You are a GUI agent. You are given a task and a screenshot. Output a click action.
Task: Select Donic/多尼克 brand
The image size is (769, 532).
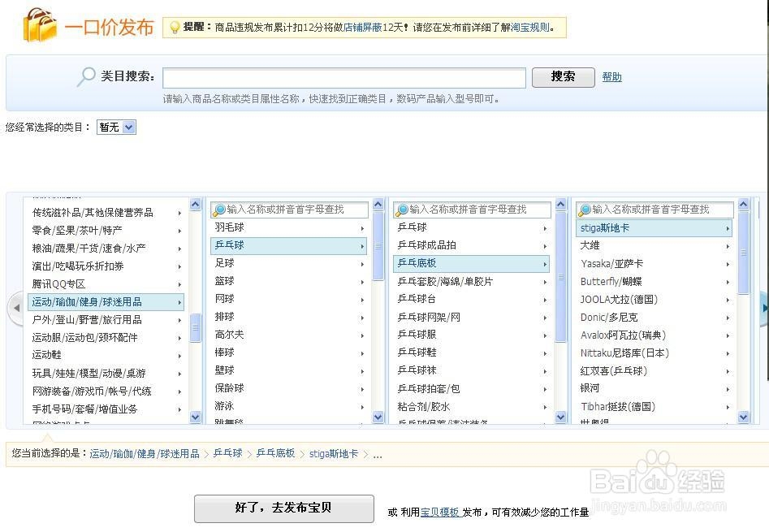click(x=655, y=318)
